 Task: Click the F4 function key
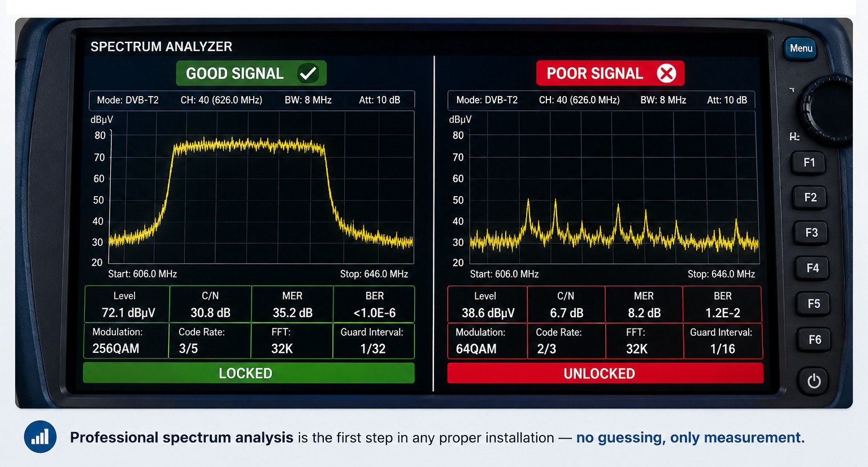[813, 268]
